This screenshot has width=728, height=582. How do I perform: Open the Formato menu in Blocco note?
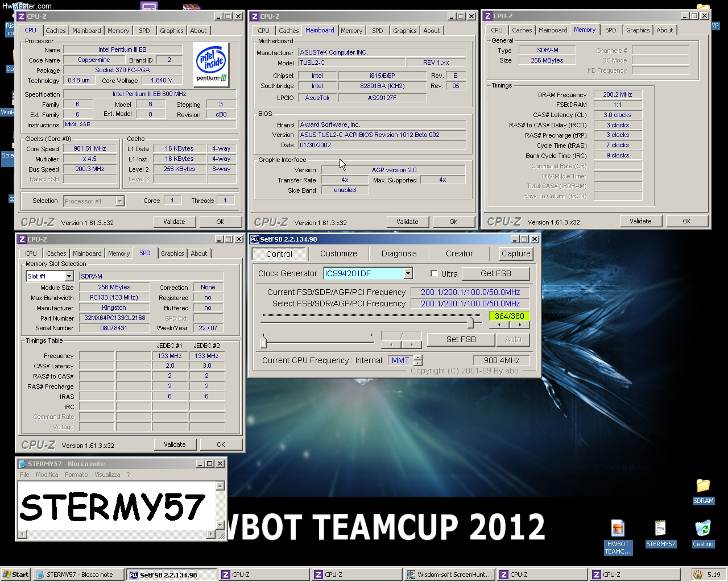76,475
